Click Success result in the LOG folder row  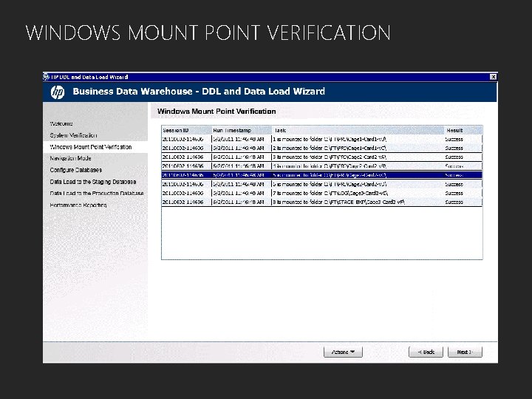pyautogui.click(x=454, y=193)
